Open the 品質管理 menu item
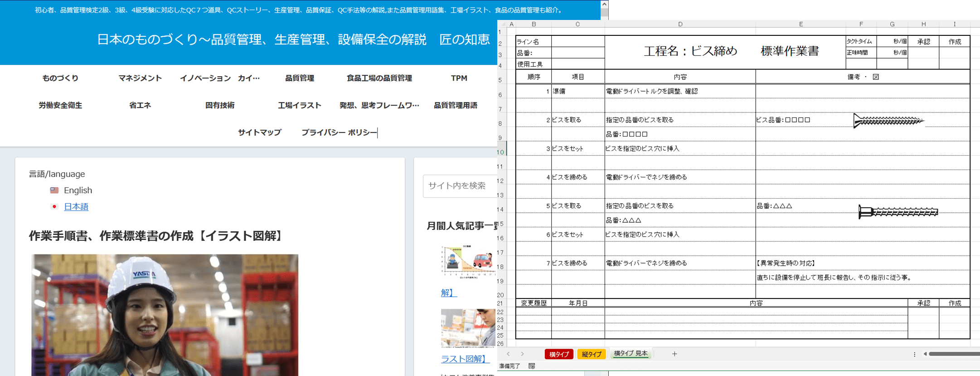This screenshot has height=376, width=980. 300,78
